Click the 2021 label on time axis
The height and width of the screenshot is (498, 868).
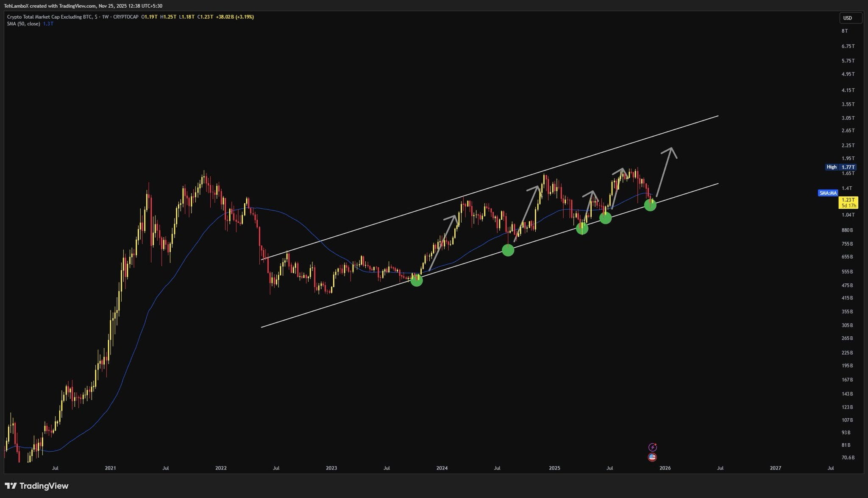click(110, 468)
